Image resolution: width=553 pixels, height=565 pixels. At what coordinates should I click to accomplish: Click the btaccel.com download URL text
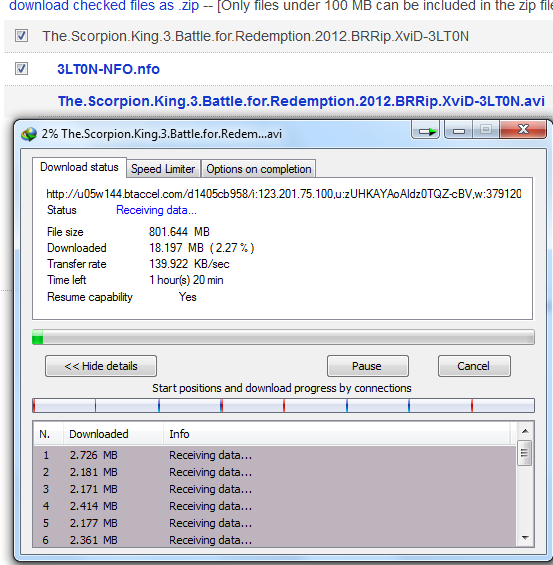pos(284,194)
